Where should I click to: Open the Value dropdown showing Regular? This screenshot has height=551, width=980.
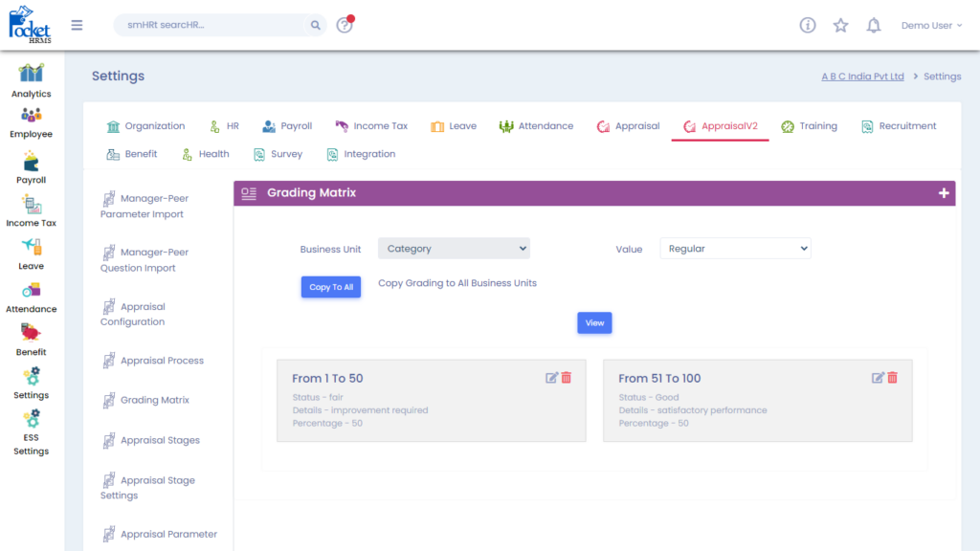735,249
